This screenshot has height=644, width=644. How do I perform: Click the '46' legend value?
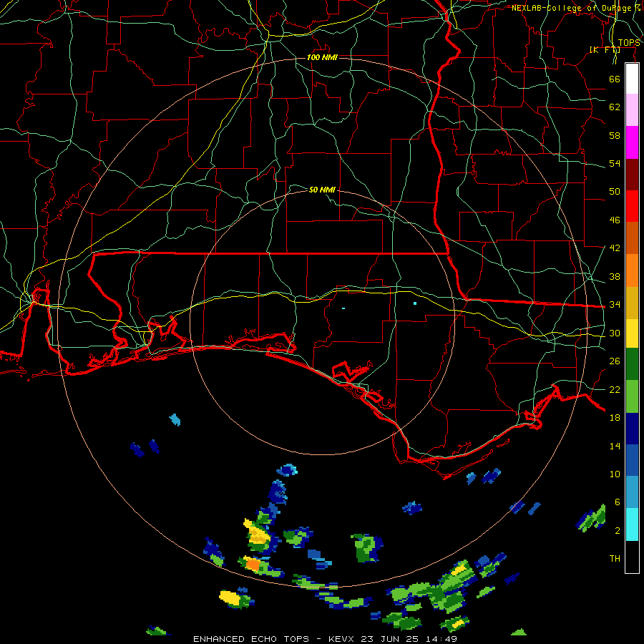[x=615, y=220]
